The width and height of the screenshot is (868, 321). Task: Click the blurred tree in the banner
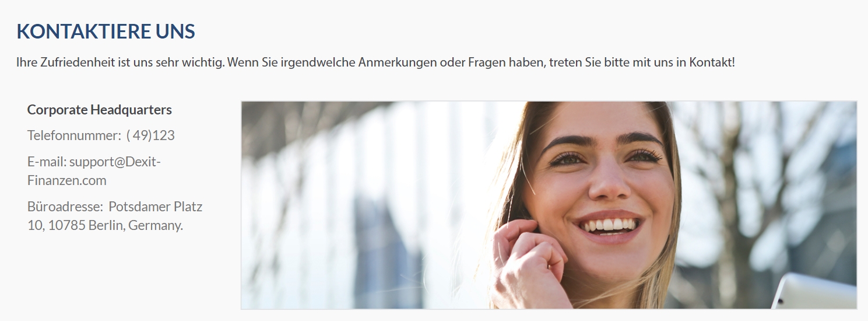[752, 204]
